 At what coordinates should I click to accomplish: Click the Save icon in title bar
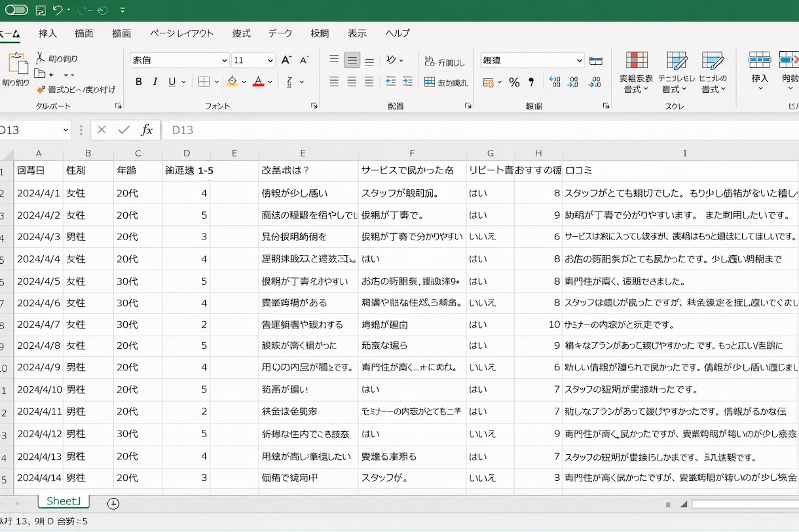pos(41,10)
